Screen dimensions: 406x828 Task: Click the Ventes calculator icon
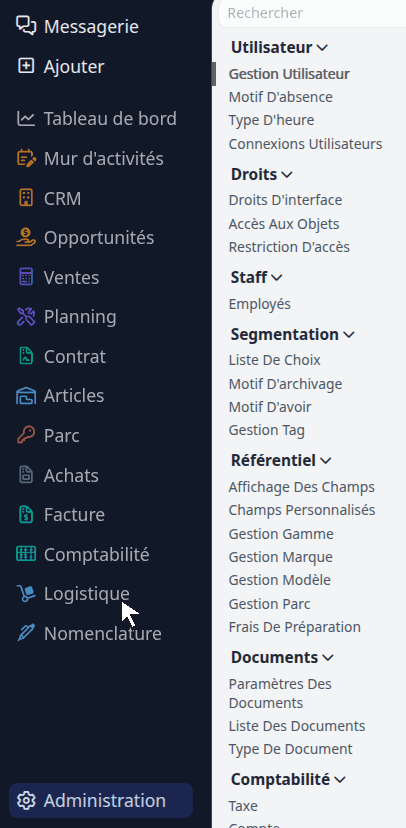[x=26, y=277]
